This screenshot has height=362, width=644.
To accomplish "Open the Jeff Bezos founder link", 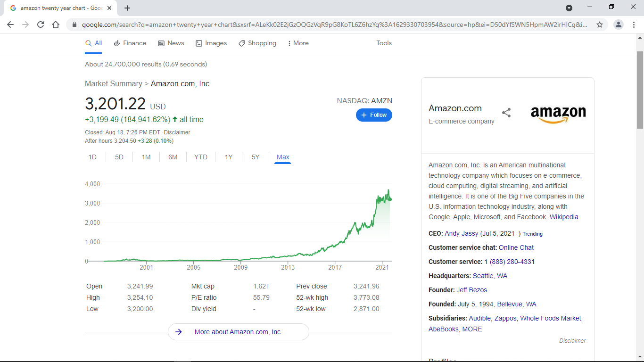I will click(472, 290).
